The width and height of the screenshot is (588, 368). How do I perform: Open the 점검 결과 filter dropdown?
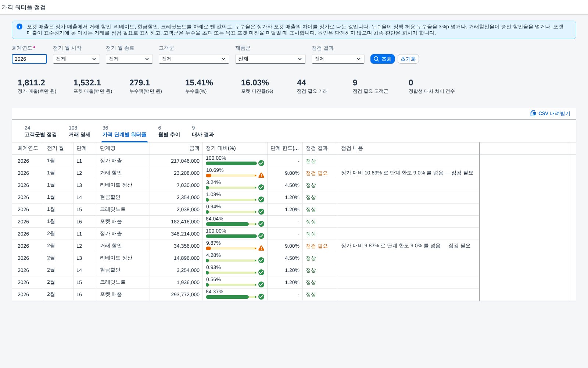point(338,59)
